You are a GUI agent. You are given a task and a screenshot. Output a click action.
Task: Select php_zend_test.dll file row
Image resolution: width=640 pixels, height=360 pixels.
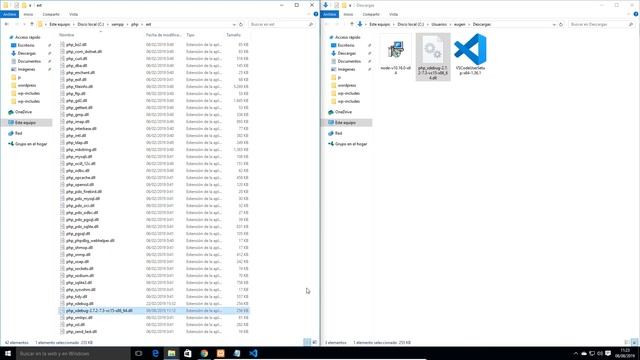tap(154, 332)
